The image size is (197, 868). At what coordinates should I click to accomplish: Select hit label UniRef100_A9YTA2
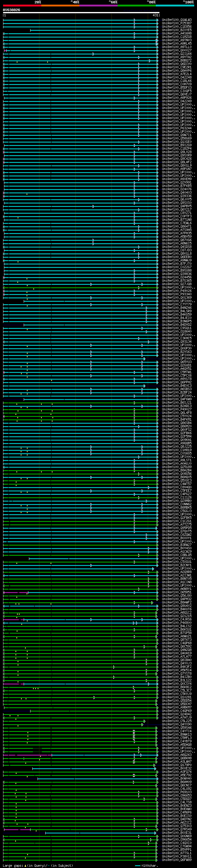pos(177,57)
